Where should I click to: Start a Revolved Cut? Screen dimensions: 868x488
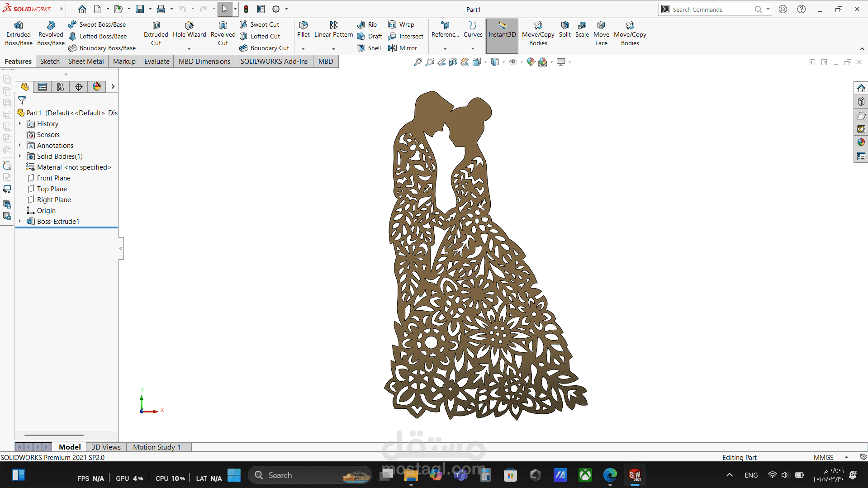point(223,34)
